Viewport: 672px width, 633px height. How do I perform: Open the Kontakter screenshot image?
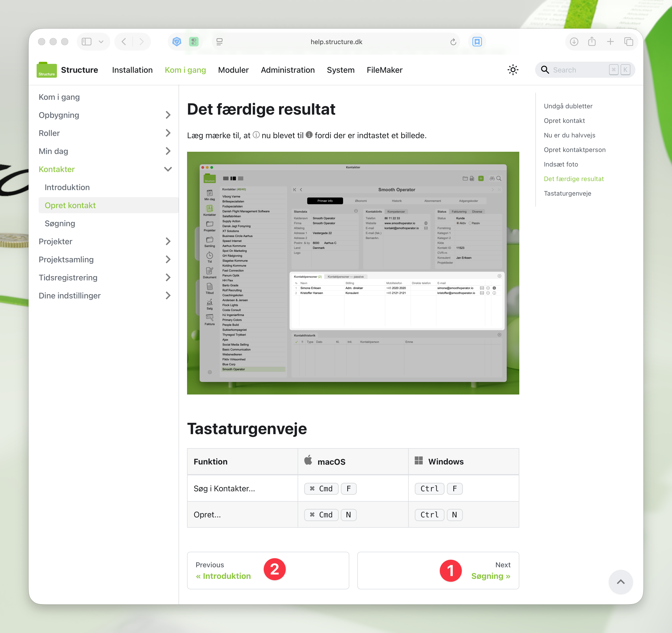pos(353,273)
